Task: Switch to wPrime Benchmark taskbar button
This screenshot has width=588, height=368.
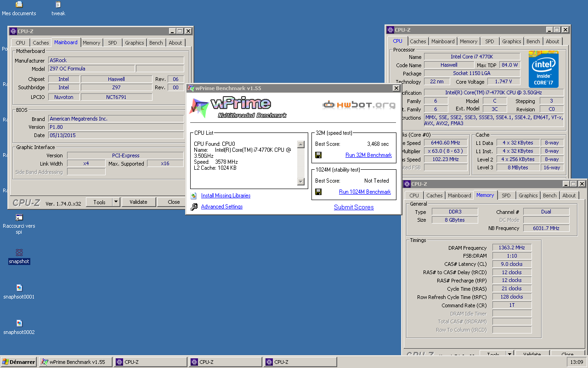Action: (76, 362)
